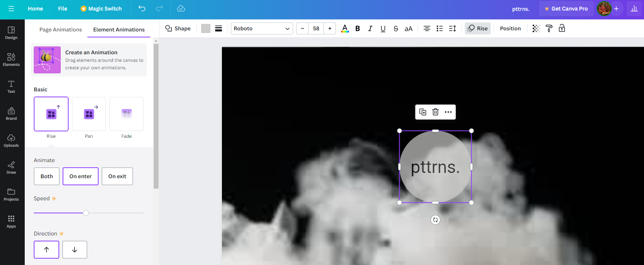Toggle strikethrough formatting

pyautogui.click(x=396, y=28)
